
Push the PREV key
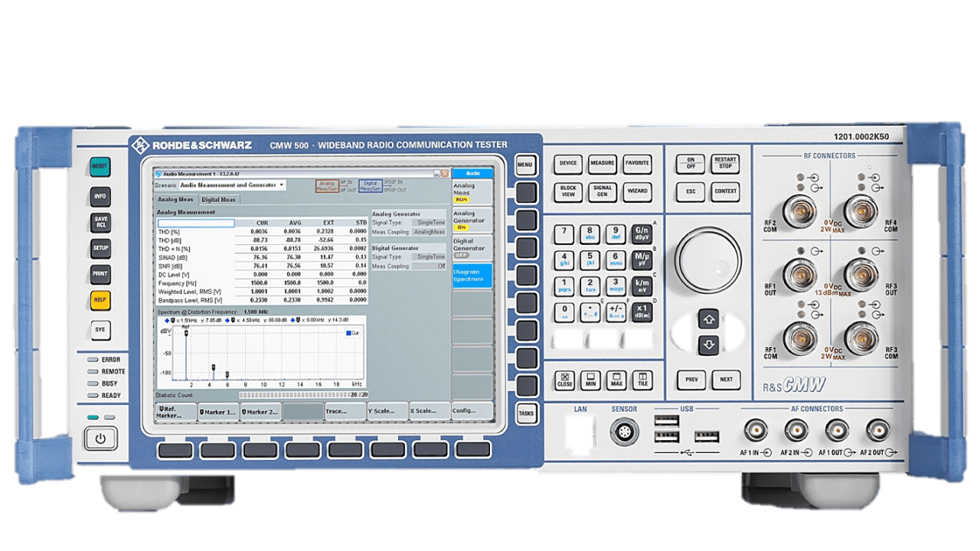(x=691, y=380)
